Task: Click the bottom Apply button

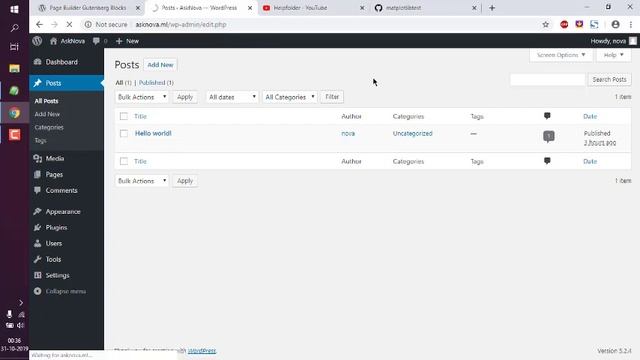Action: 185,181
